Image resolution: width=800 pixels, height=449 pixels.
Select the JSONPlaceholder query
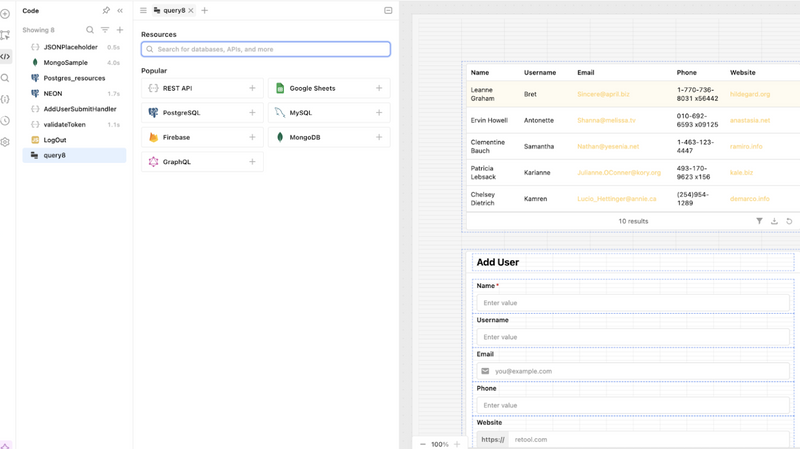[74, 47]
